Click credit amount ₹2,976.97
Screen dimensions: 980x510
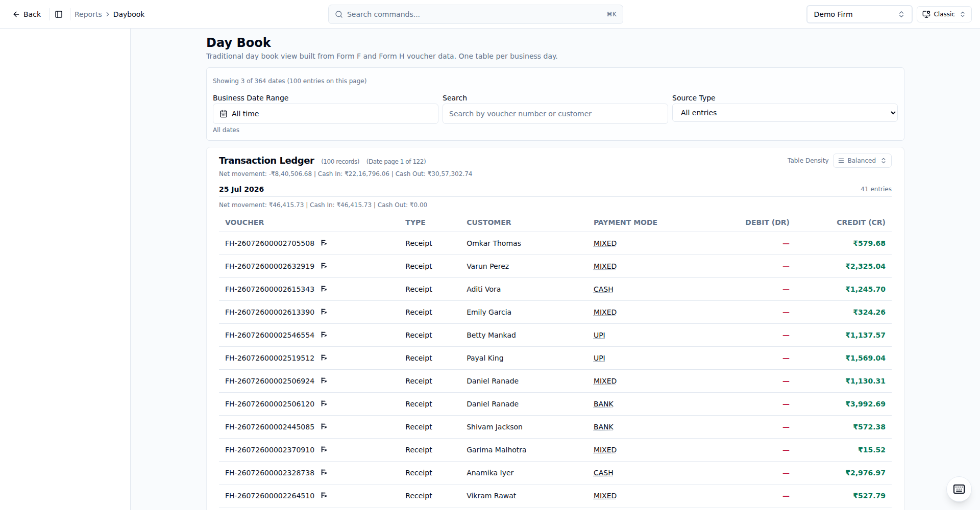click(x=865, y=473)
